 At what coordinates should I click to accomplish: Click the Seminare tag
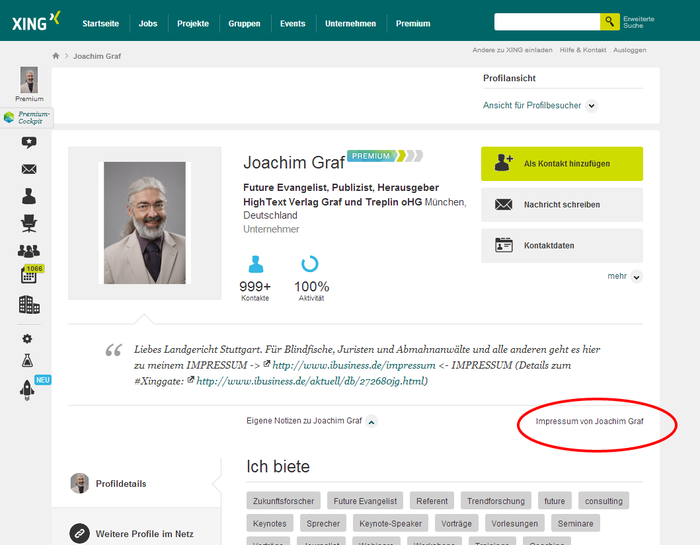pyautogui.click(x=575, y=523)
